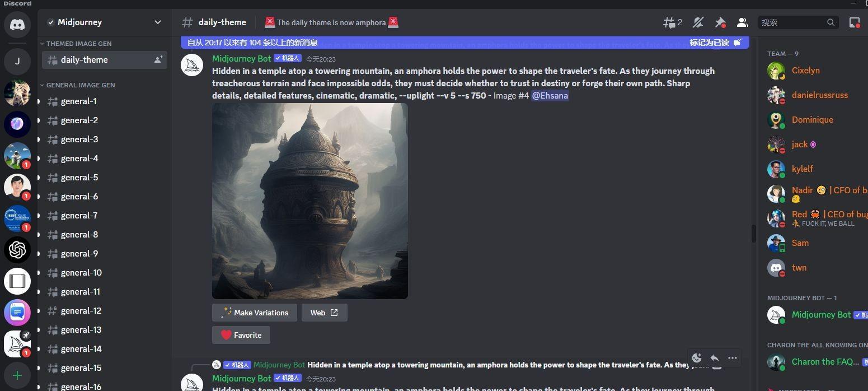Open the chat bubble gradient server icon
This screenshot has width=868, height=391.
17,313
